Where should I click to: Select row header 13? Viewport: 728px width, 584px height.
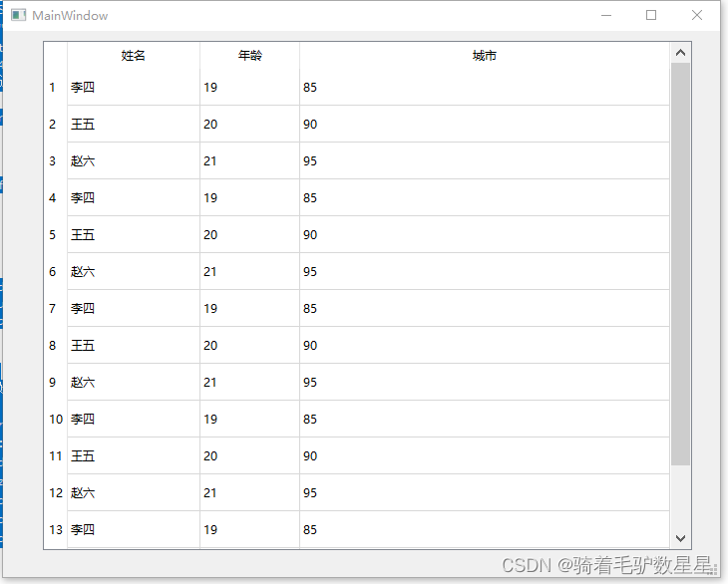[x=56, y=530]
